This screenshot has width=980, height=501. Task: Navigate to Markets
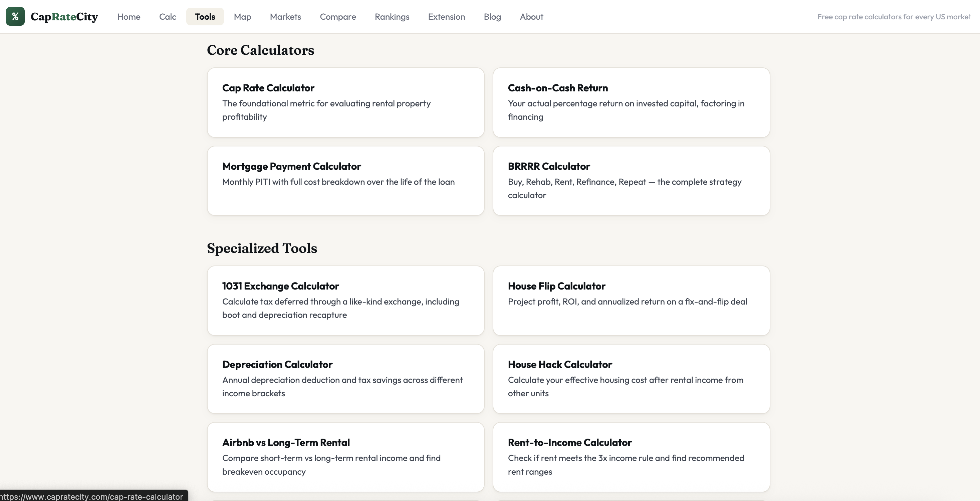(x=285, y=17)
